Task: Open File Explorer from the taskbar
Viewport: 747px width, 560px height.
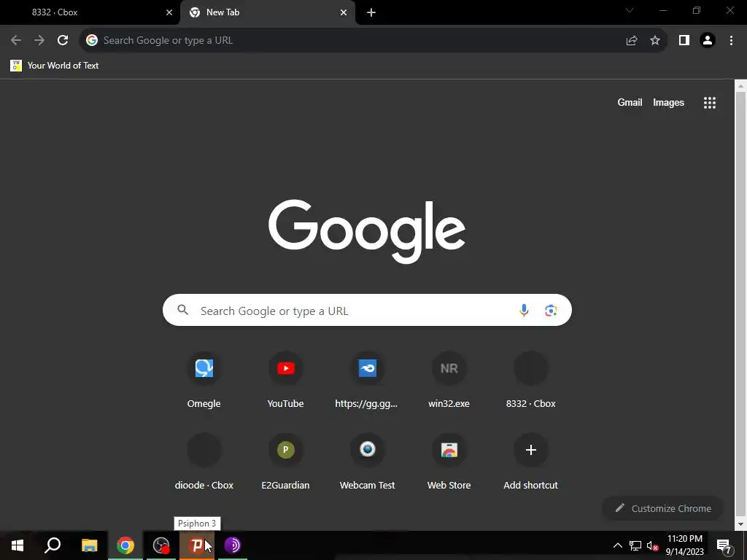Action: click(x=90, y=545)
